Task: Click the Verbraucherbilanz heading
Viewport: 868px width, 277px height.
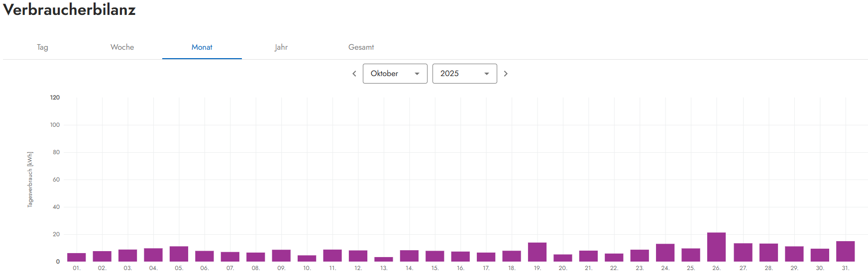Action: click(69, 10)
